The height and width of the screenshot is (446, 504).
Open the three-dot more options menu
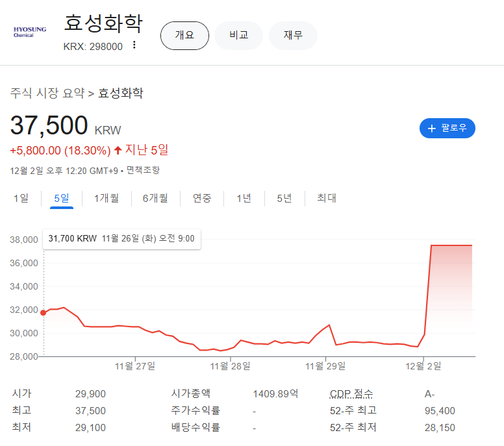tap(134, 45)
